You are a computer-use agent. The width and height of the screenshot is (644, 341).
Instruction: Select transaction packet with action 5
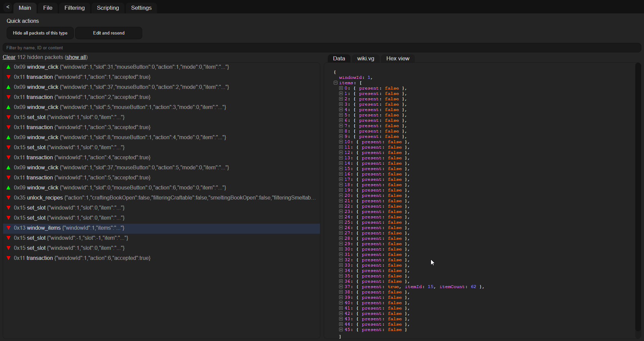[x=161, y=178]
